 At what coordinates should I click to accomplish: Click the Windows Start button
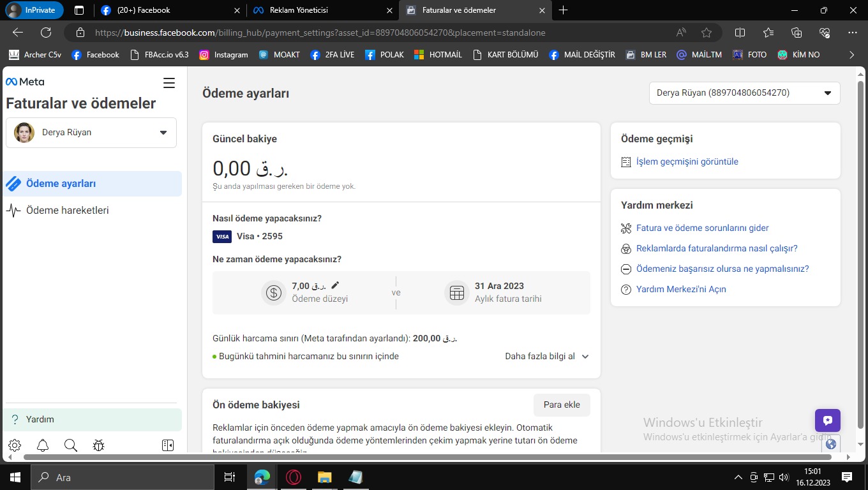(x=15, y=477)
